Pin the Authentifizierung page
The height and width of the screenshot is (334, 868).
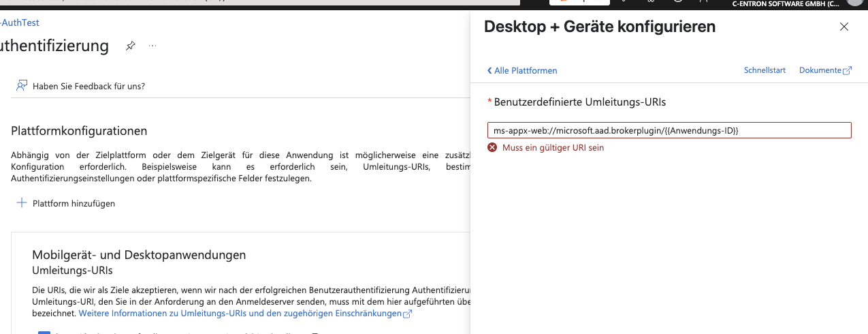coord(130,46)
